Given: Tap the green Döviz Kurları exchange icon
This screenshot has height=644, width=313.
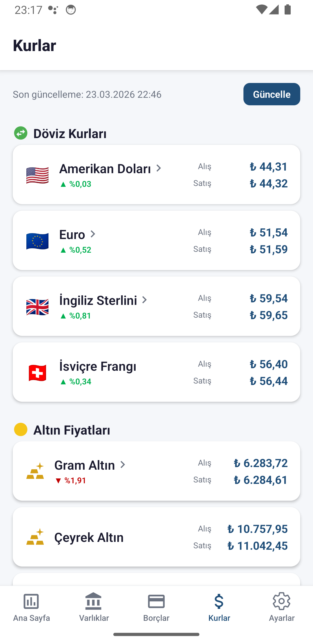Looking at the screenshot, I should tap(21, 133).
